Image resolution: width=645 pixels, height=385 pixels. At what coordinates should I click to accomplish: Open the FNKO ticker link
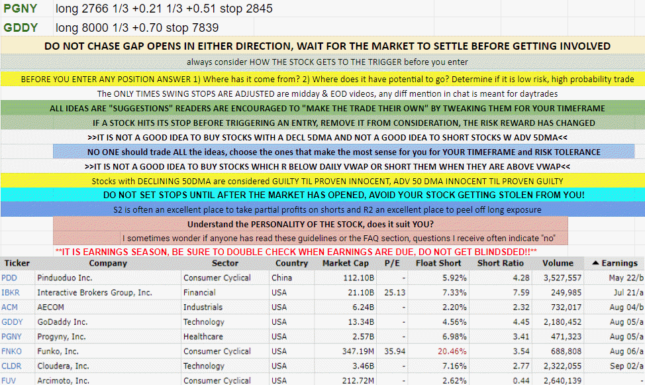(12, 352)
